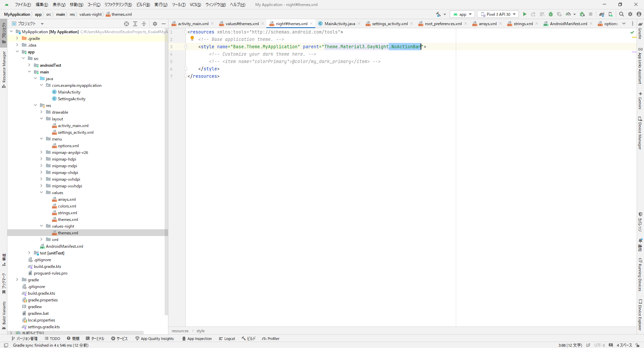Toggle the Resource Manager side panel
The height and width of the screenshot is (348, 644).
pyautogui.click(x=4, y=69)
